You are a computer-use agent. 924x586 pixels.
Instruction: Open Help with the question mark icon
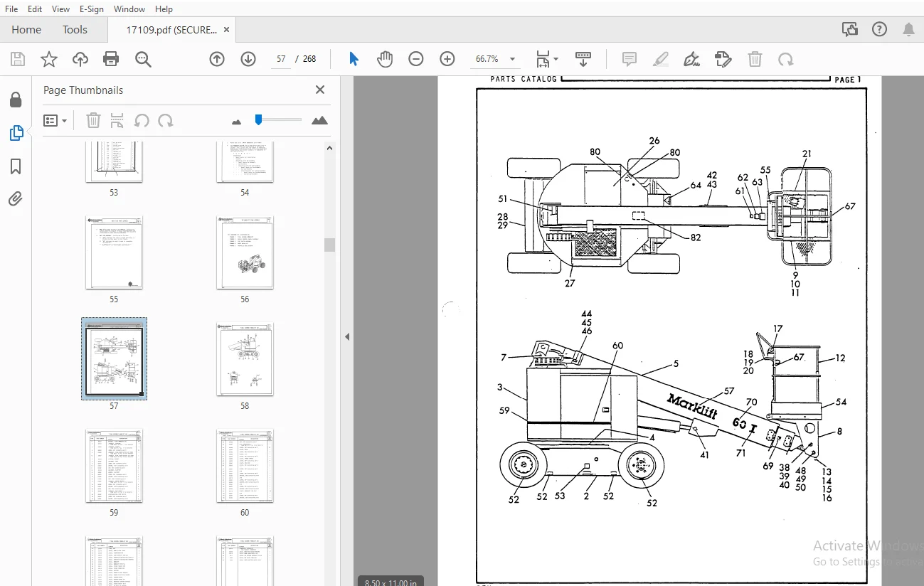pos(880,29)
